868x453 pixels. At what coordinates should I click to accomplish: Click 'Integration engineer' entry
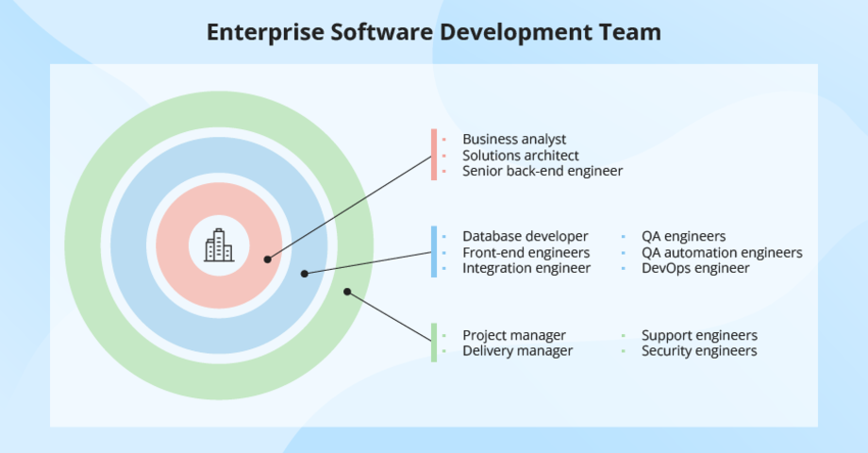(526, 268)
